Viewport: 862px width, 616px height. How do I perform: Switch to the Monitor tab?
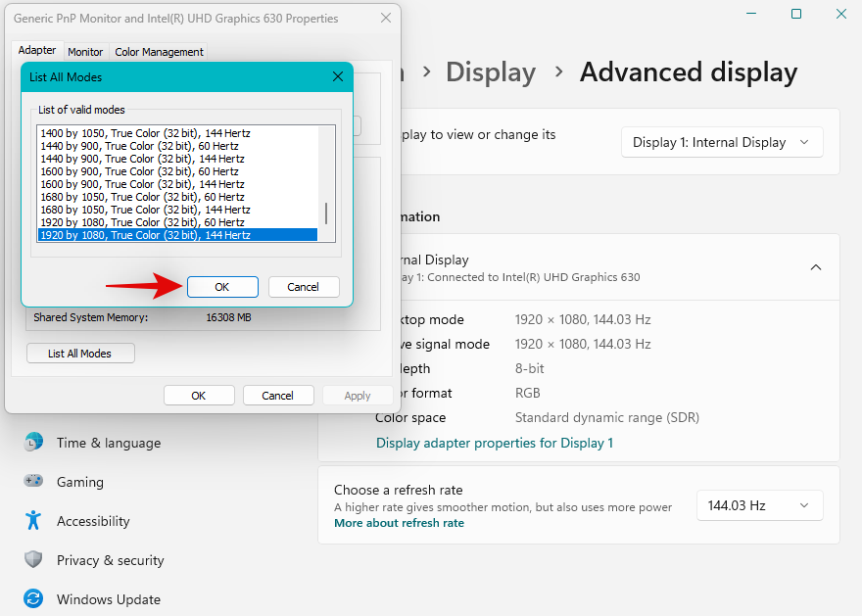click(x=85, y=52)
